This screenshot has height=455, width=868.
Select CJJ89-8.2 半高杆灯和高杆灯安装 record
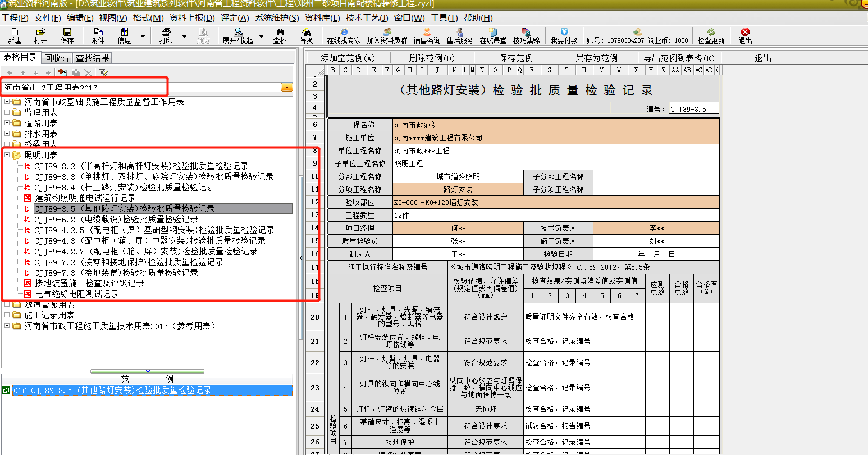pos(141,166)
